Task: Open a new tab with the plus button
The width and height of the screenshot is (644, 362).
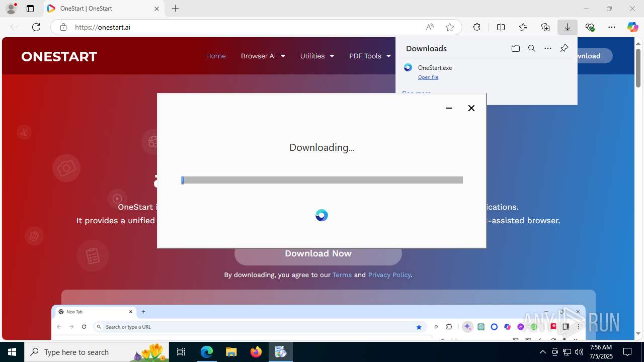Action: pos(175,9)
